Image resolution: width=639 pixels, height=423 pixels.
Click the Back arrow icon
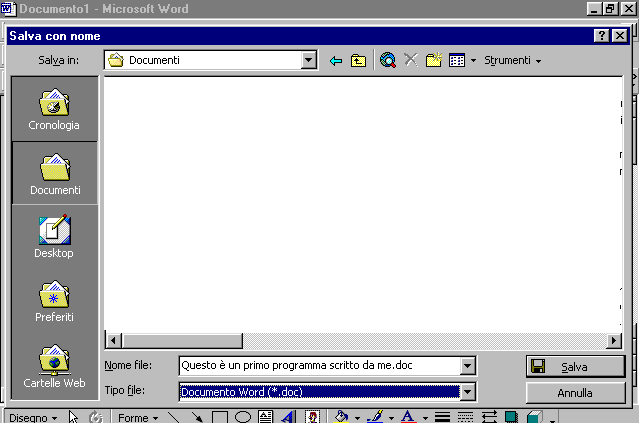click(x=336, y=61)
